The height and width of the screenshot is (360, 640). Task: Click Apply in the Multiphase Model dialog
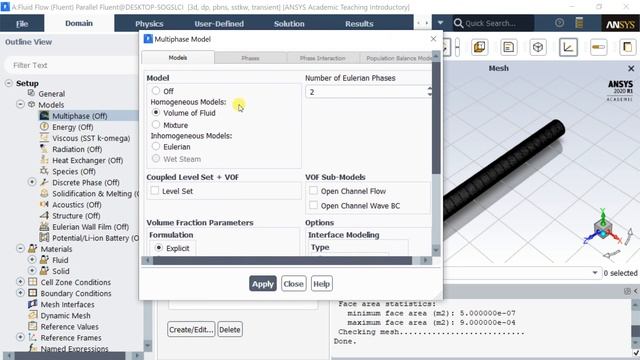[262, 284]
